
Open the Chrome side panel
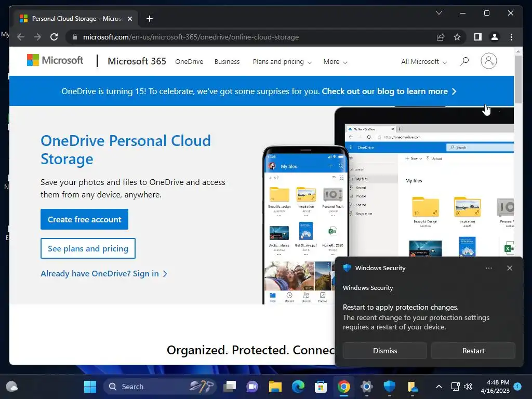[x=478, y=37]
